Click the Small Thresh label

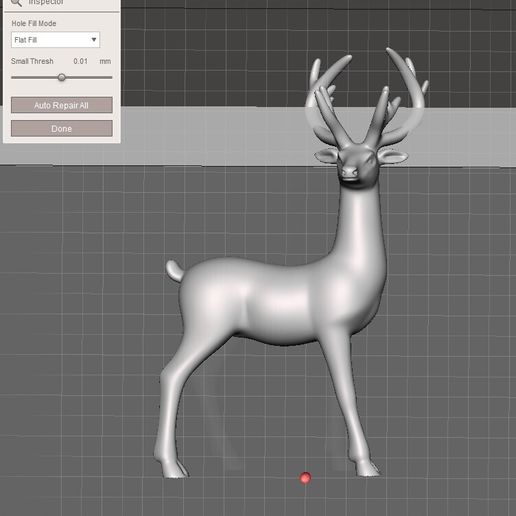32,61
